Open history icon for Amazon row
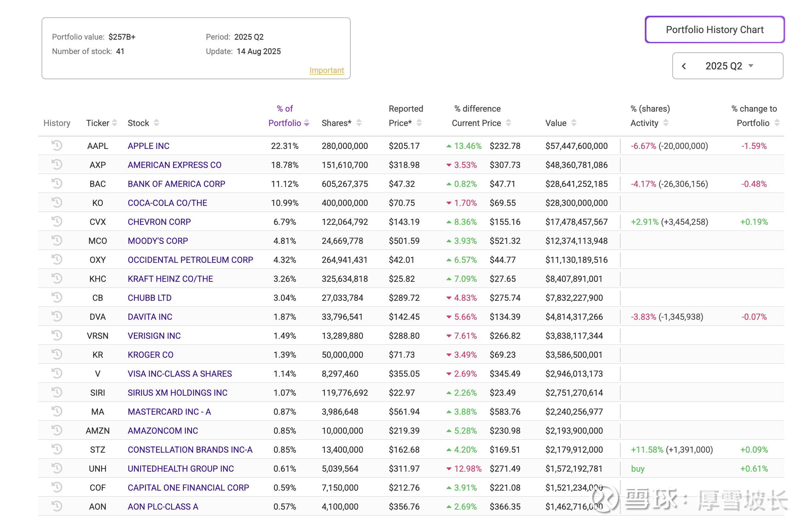This screenshot has width=812, height=525. pyautogui.click(x=57, y=430)
